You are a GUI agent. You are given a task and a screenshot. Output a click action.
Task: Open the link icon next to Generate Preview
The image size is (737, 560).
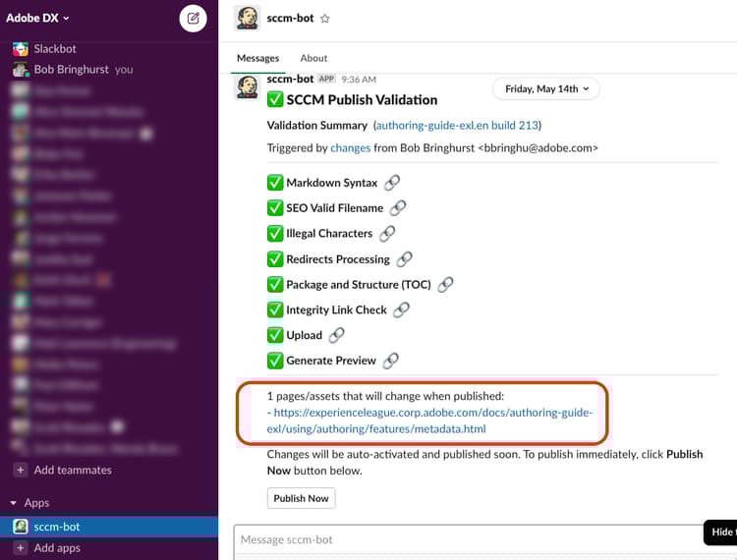point(390,361)
